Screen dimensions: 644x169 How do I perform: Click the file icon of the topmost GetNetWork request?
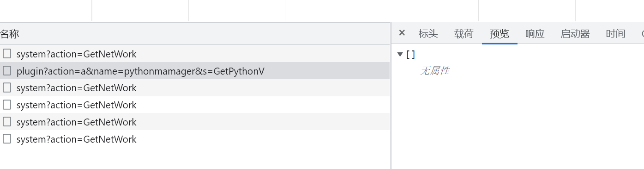(x=7, y=54)
